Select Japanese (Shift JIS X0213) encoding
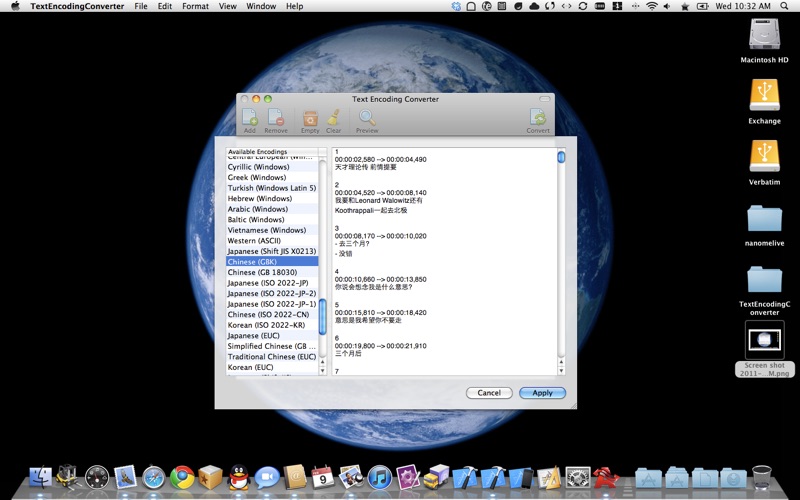The height and width of the screenshot is (500, 800). [x=272, y=251]
